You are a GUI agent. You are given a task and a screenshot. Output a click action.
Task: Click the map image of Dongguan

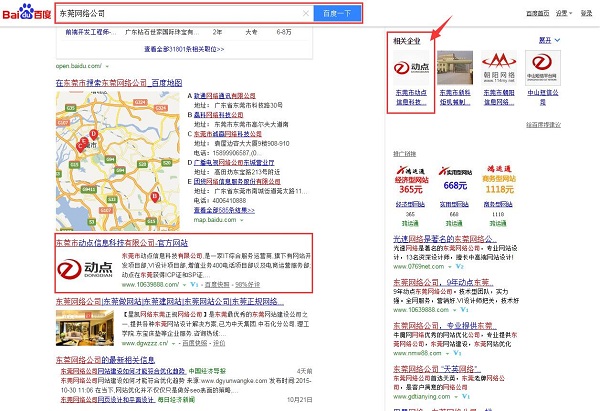118,161
